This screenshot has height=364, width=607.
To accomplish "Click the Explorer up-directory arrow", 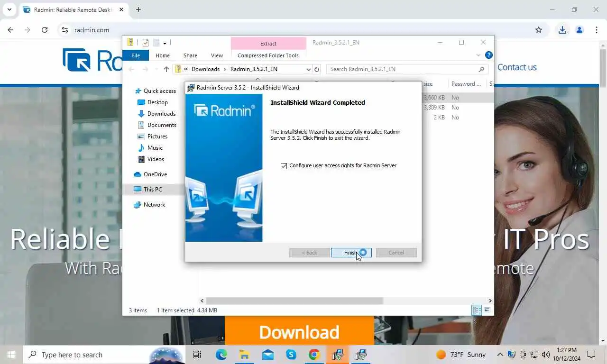I will pos(166,69).
